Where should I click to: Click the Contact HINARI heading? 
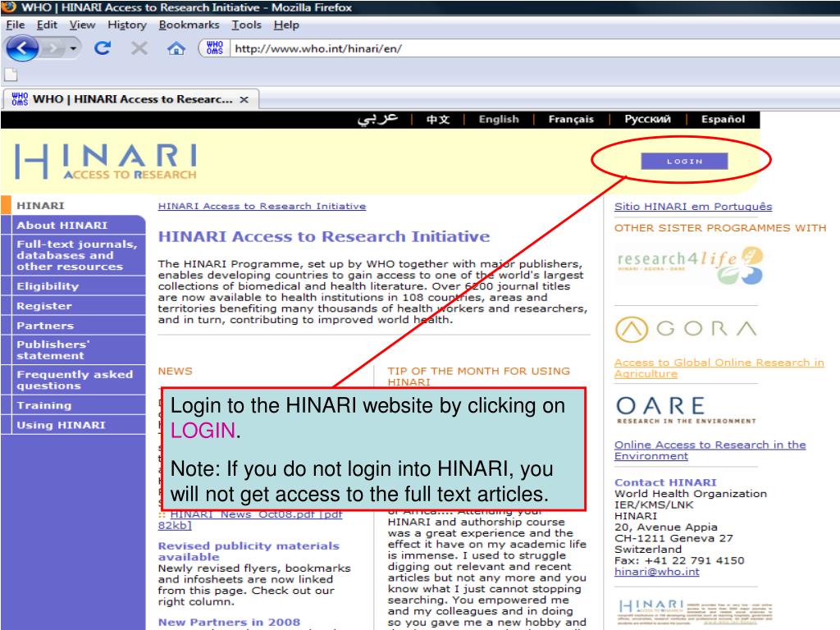(x=665, y=482)
